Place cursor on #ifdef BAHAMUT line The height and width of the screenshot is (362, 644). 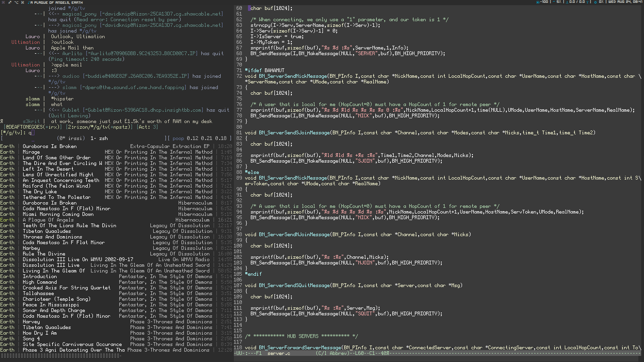[x=264, y=71]
